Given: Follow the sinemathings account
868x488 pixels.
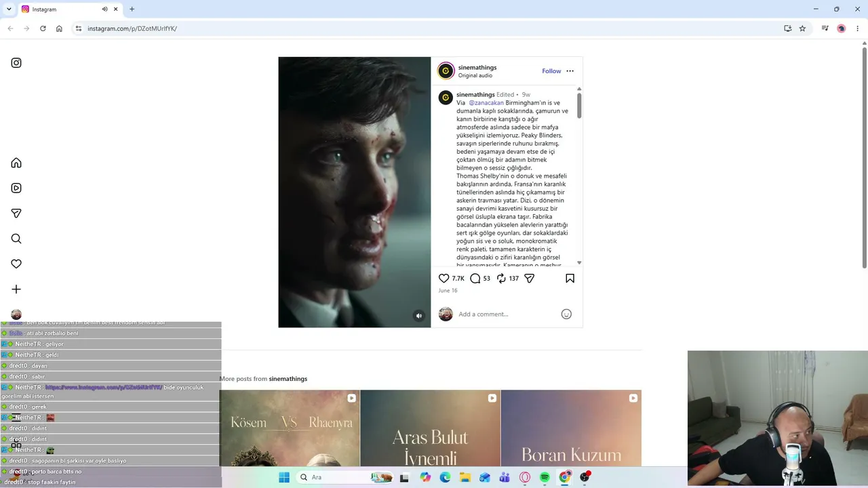Looking at the screenshot, I should click(x=551, y=71).
